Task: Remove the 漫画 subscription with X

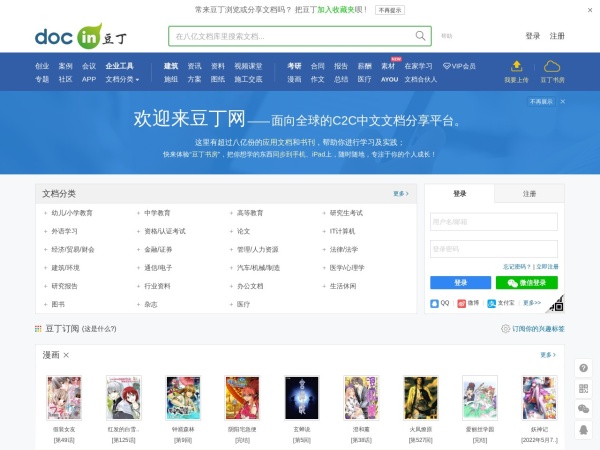Action: [x=66, y=355]
